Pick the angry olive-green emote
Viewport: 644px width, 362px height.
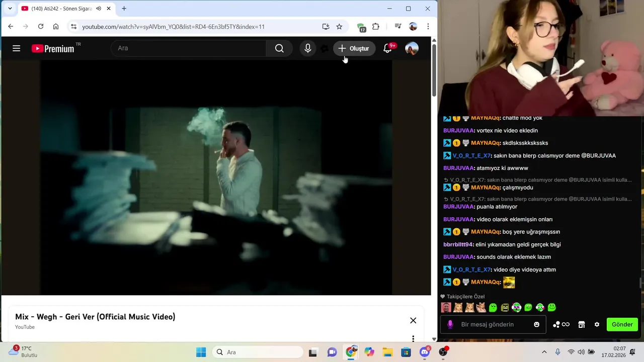click(505, 307)
